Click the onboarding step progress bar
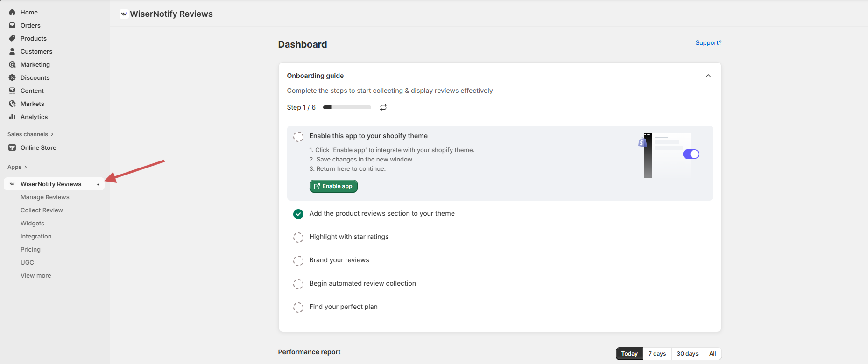Image resolution: width=868 pixels, height=364 pixels. pyautogui.click(x=347, y=107)
